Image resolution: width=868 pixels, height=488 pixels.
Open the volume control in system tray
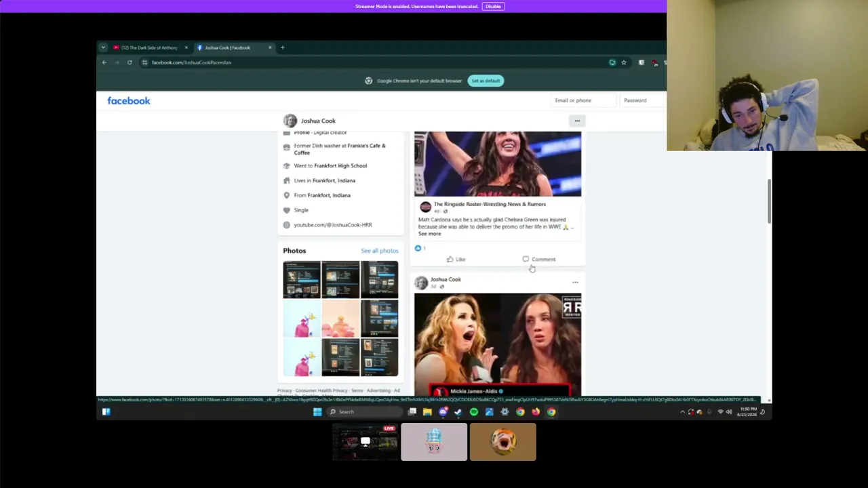coord(729,411)
